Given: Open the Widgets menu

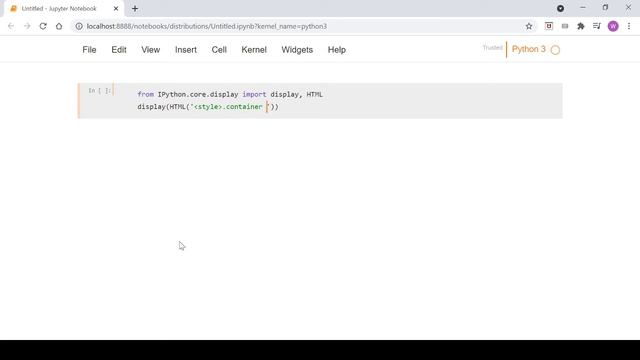Looking at the screenshot, I should pyautogui.click(x=297, y=50).
